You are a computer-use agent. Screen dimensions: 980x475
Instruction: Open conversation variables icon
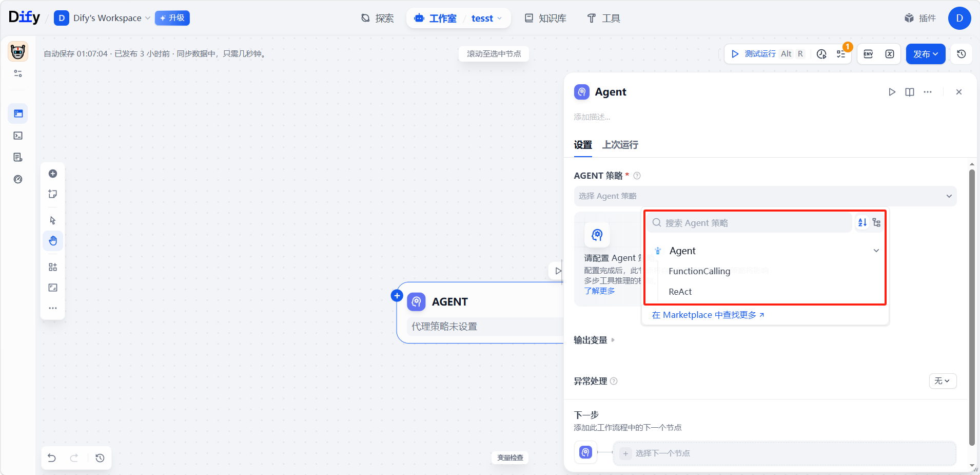890,54
